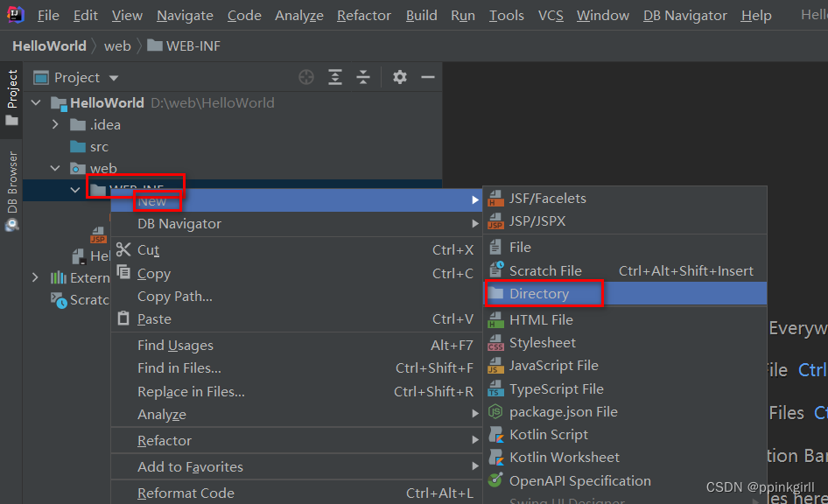This screenshot has height=504, width=828.
Task: Open the DB Navigator submenu arrow
Action: point(474,224)
